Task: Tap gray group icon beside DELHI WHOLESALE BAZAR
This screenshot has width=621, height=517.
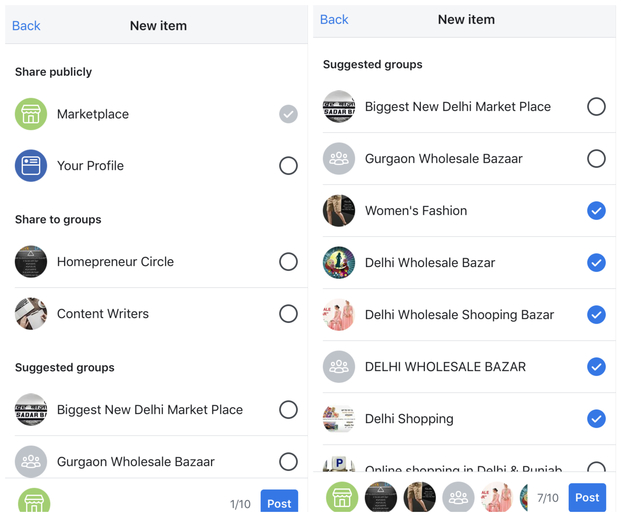Action: [339, 366]
